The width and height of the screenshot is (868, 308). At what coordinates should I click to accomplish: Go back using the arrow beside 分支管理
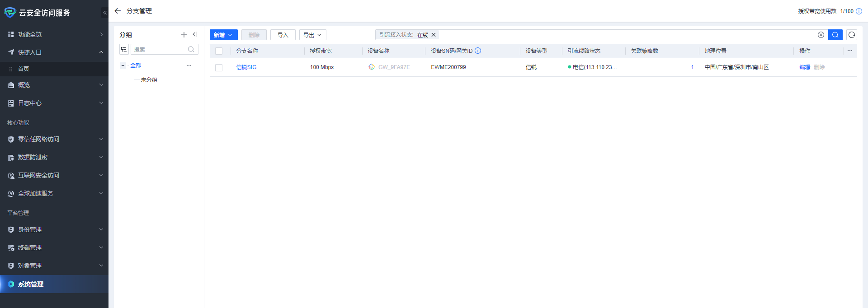tap(118, 11)
